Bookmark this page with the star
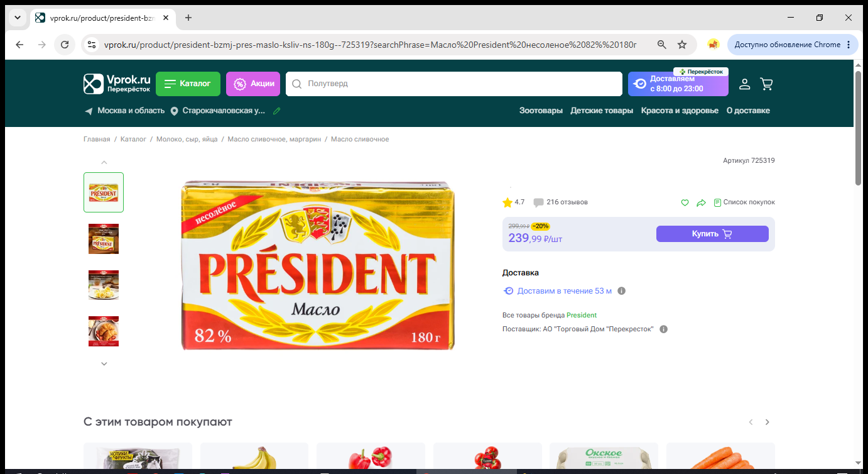 click(682, 45)
